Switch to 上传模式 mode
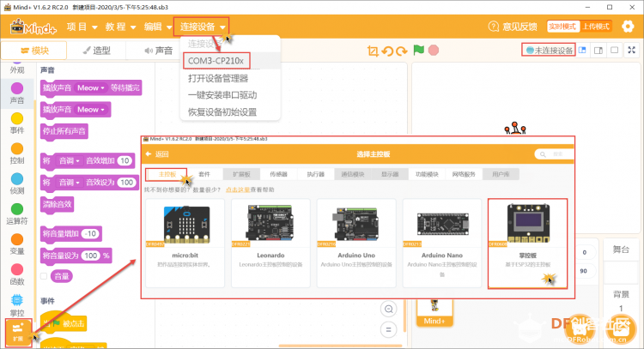644x349 pixels. pos(596,27)
